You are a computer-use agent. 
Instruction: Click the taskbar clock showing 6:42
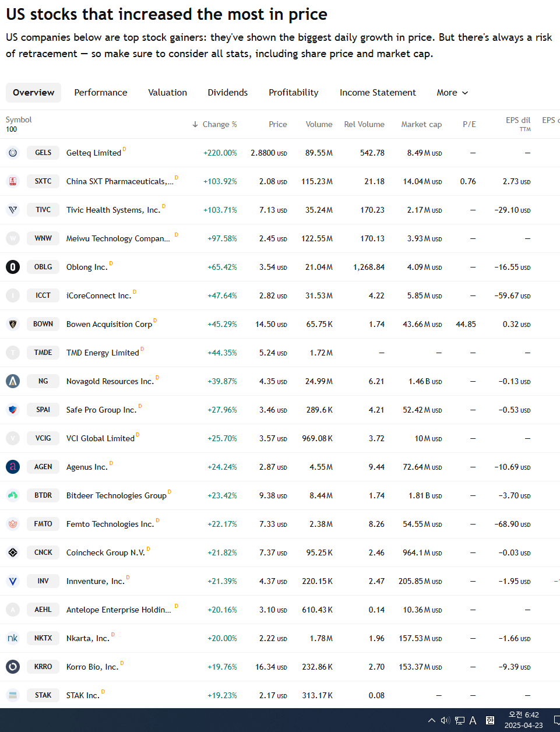[523, 720]
